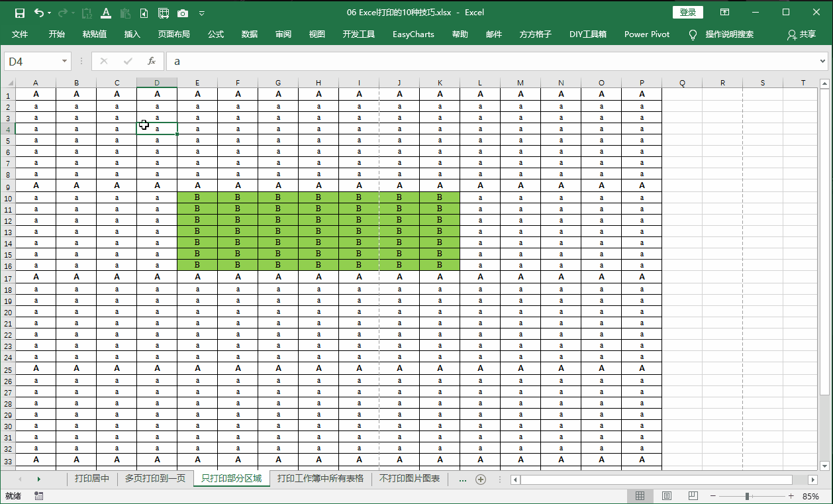
Task: Click green cell B in column G row 13
Action: coord(278,231)
